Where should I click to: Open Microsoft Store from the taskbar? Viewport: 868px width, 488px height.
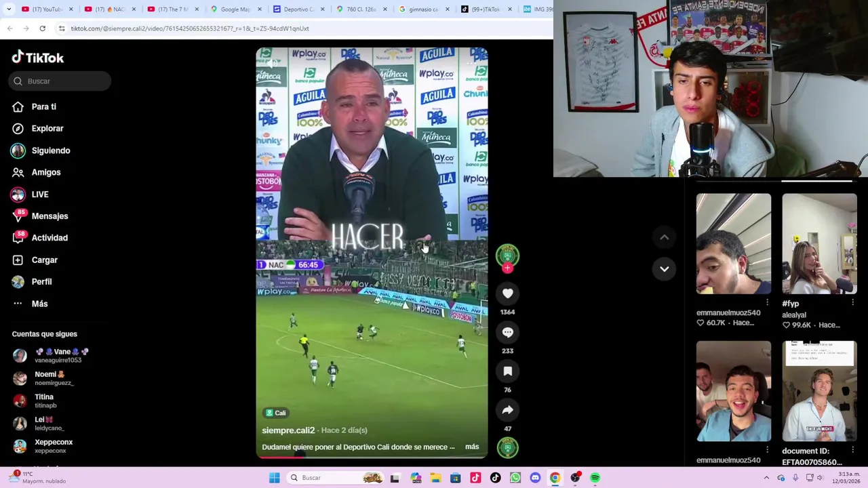tap(455, 478)
